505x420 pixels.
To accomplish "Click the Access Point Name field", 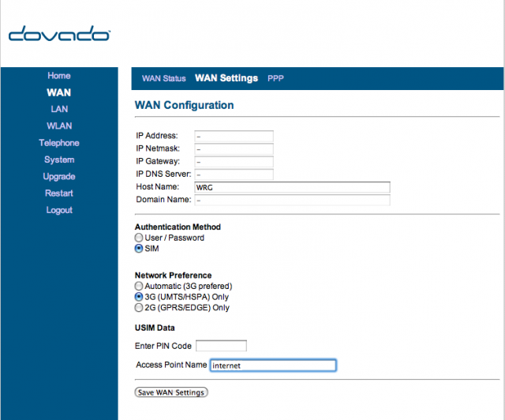I will click(273, 366).
